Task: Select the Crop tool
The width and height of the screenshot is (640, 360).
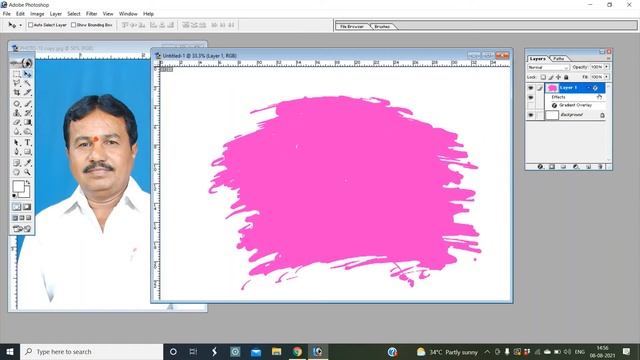Action: [x=17, y=93]
